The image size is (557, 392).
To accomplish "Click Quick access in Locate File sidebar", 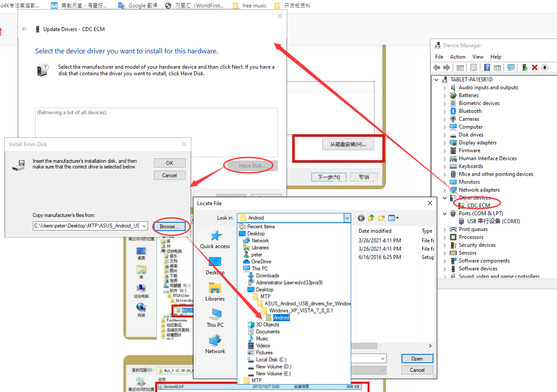I will click(x=215, y=240).
